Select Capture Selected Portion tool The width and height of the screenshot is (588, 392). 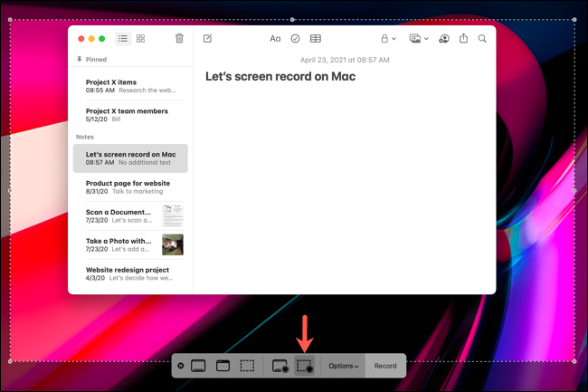[x=247, y=366]
